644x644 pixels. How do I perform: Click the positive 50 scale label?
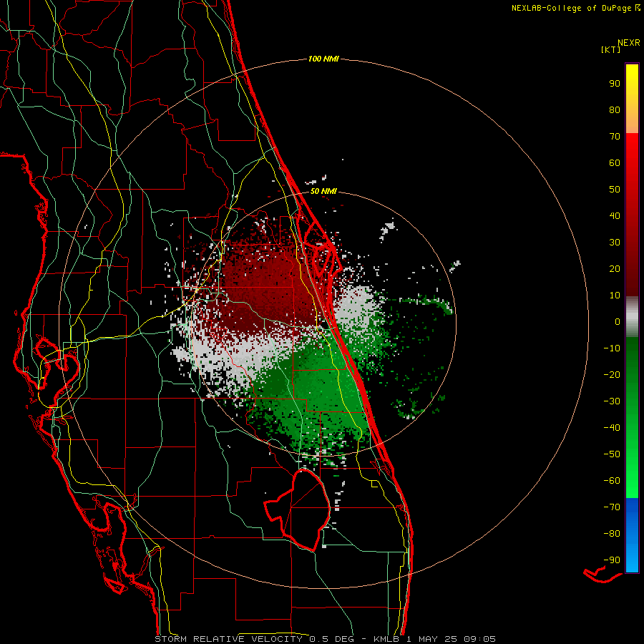pyautogui.click(x=615, y=190)
